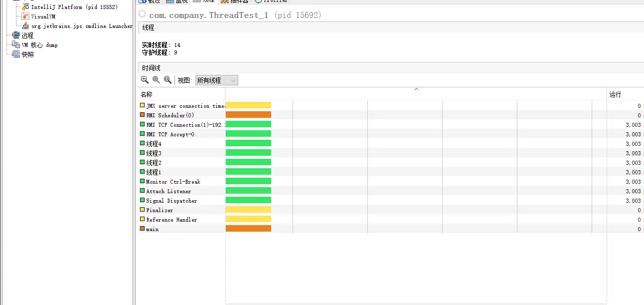Click the fit-to-width zoom magnifier icon
This screenshot has width=644, height=305.
click(167, 80)
